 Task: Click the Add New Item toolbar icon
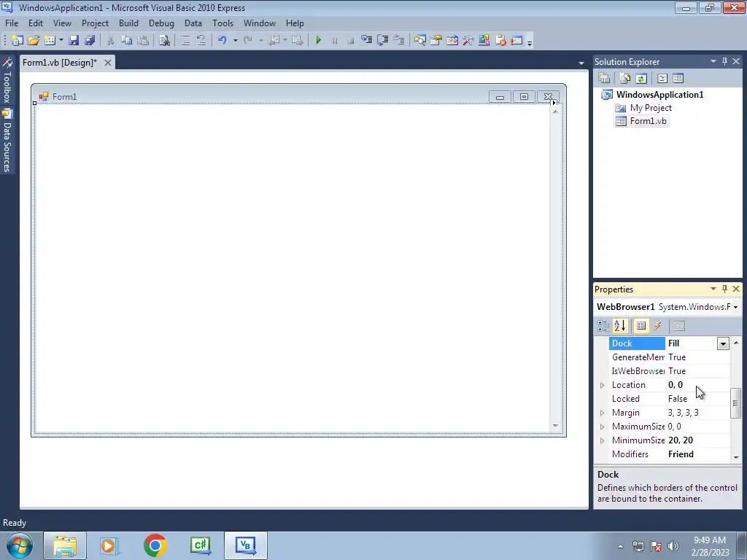click(x=50, y=41)
